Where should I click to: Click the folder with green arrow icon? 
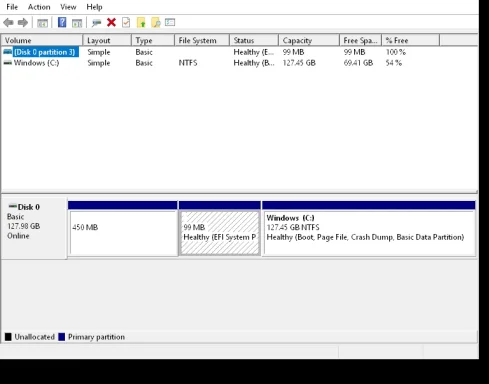141,23
